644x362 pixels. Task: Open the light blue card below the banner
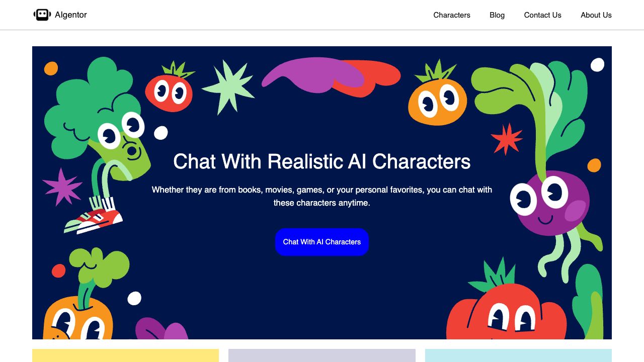pyautogui.click(x=518, y=355)
